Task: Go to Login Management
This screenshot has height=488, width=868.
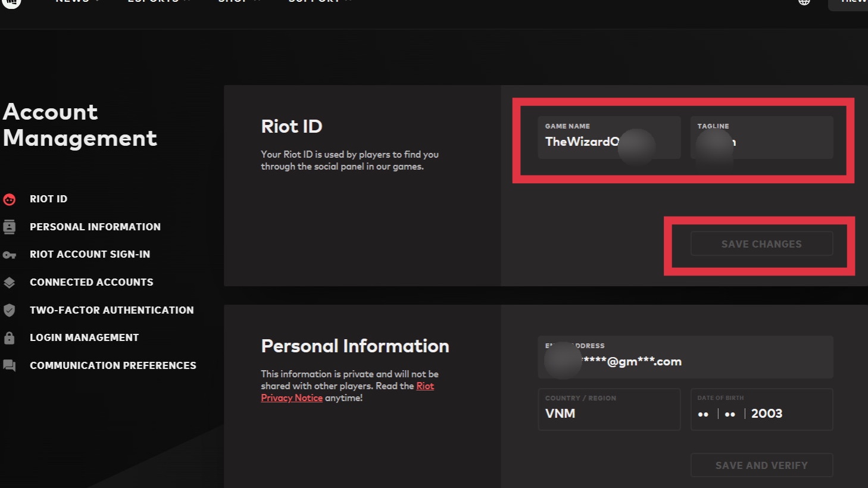Action: tap(84, 337)
